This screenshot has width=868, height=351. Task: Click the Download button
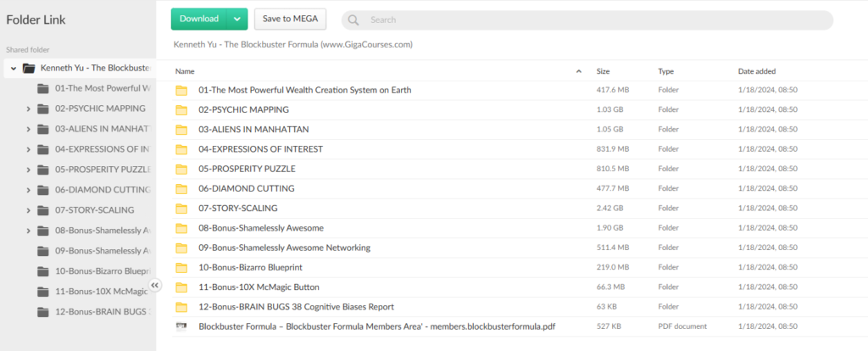(x=200, y=19)
